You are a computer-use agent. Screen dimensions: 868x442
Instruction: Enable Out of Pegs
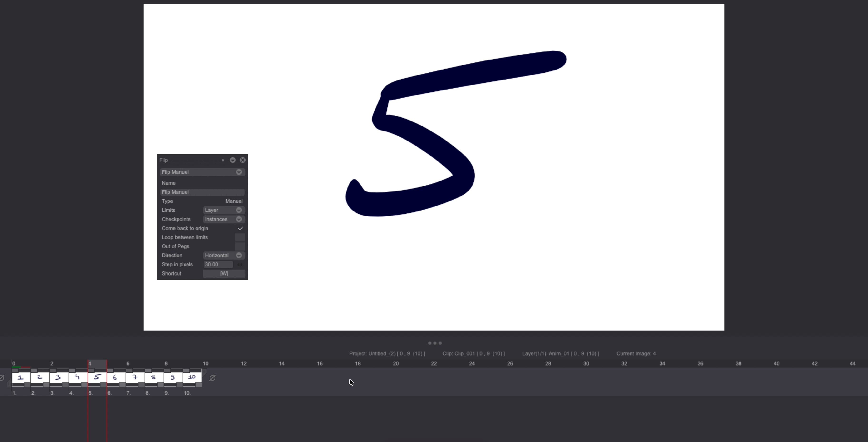point(240,246)
